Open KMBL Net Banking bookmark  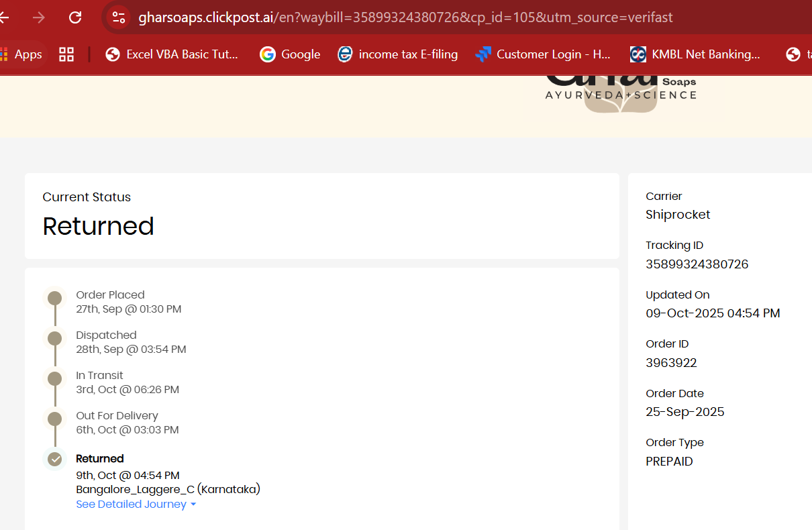pyautogui.click(x=695, y=54)
